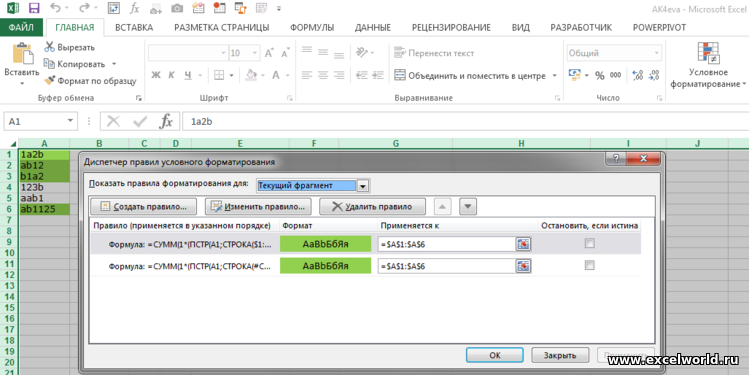Click the camera icon in quick access toolbar
749x375 pixels.
click(177, 8)
